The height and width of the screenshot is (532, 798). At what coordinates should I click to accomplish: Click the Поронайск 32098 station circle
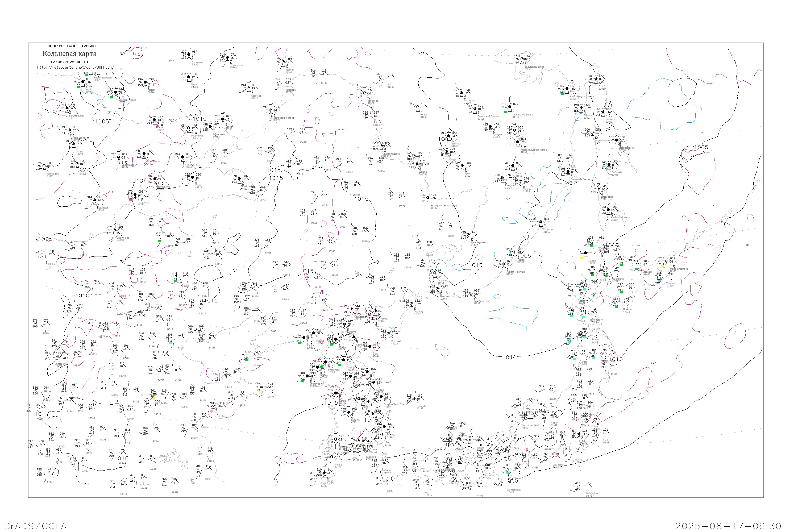pyautogui.click(x=609, y=165)
